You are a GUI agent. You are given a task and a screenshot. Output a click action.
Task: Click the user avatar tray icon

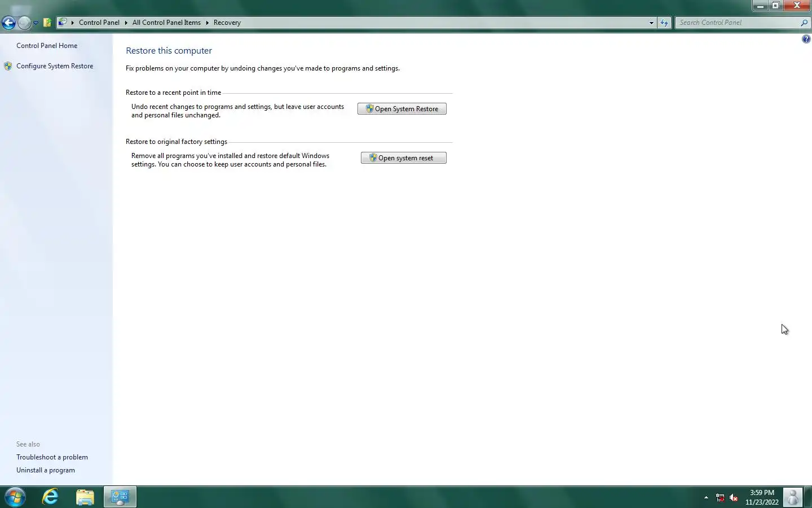(x=793, y=497)
